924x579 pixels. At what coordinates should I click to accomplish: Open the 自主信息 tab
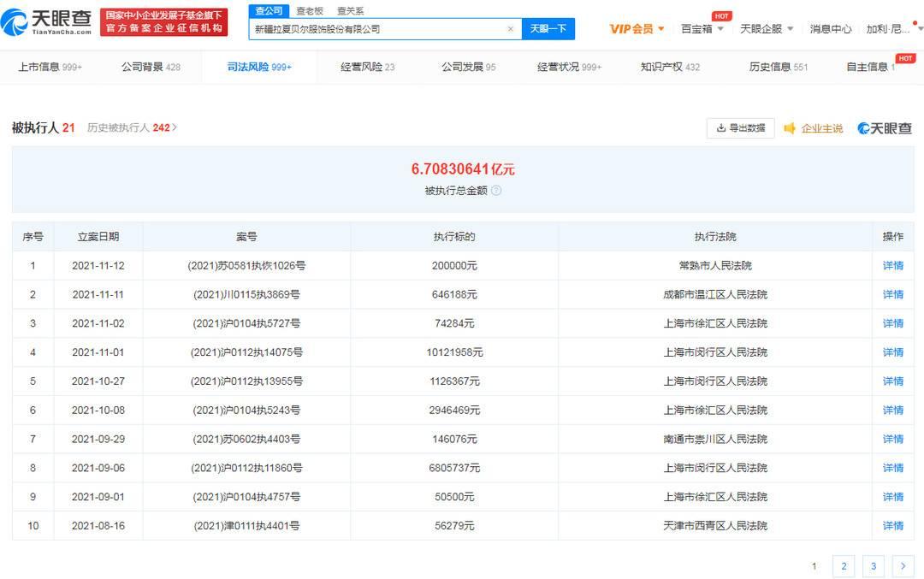coord(870,68)
